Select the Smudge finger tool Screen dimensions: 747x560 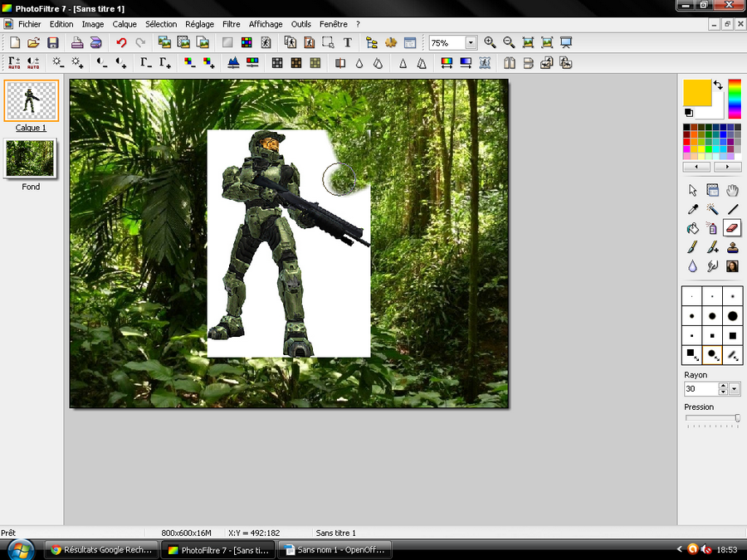pos(712,266)
